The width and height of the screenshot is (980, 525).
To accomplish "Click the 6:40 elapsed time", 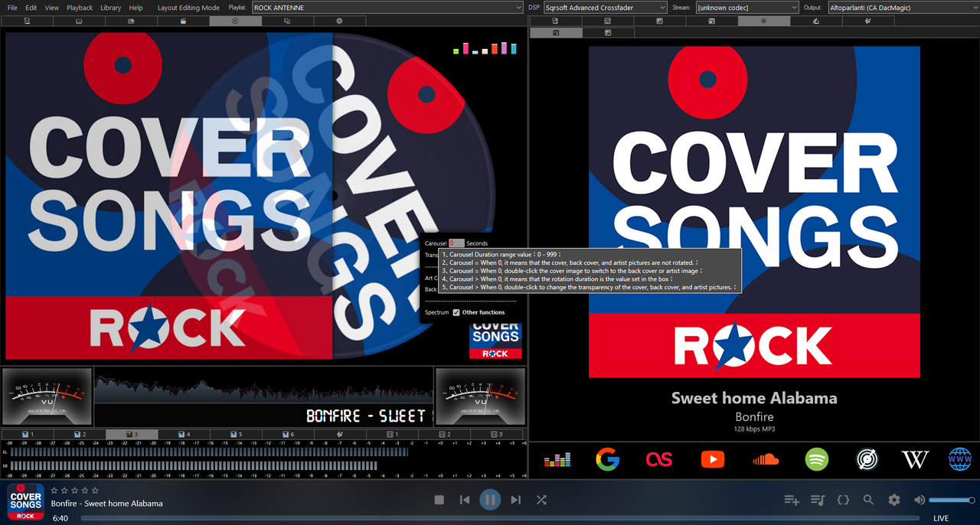I will point(60,518).
